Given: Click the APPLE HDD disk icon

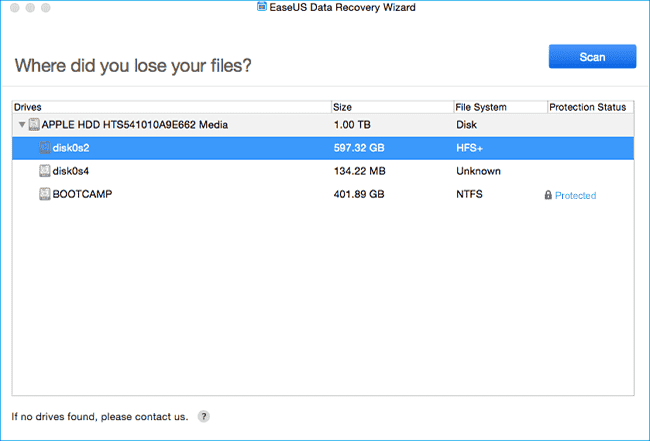Looking at the screenshot, I should [x=34, y=124].
